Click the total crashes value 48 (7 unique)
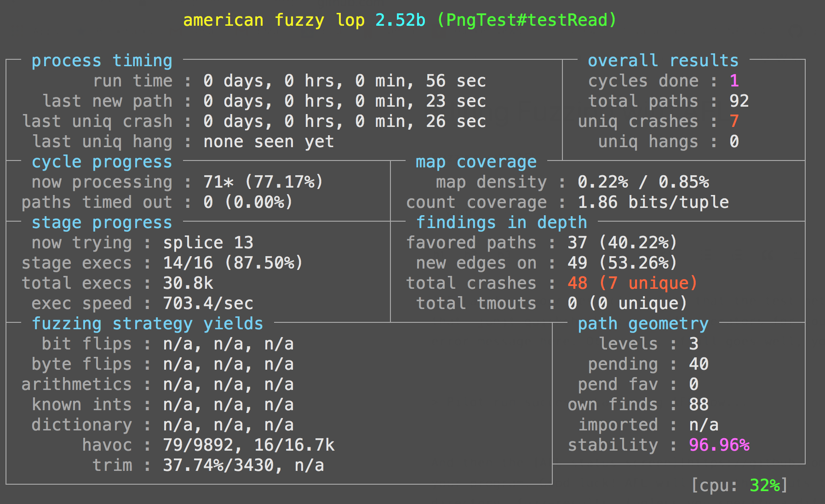Screen dimensions: 825x504 pyautogui.click(x=633, y=283)
